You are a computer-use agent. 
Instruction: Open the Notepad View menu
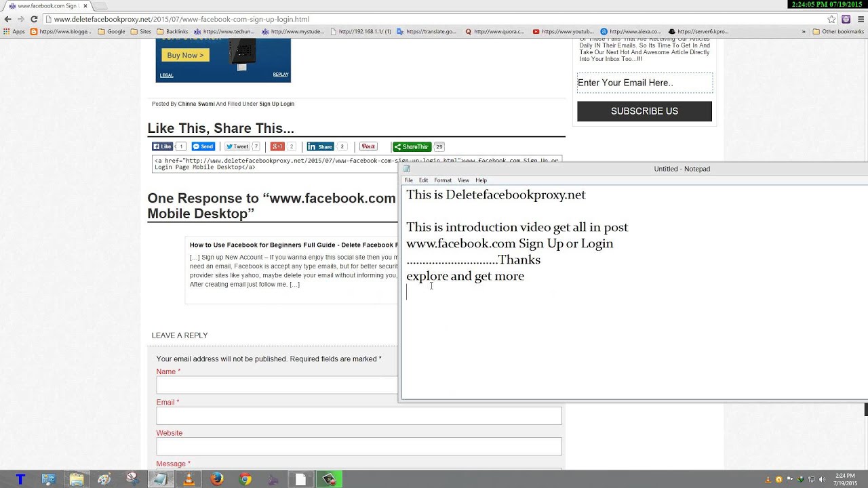point(463,180)
